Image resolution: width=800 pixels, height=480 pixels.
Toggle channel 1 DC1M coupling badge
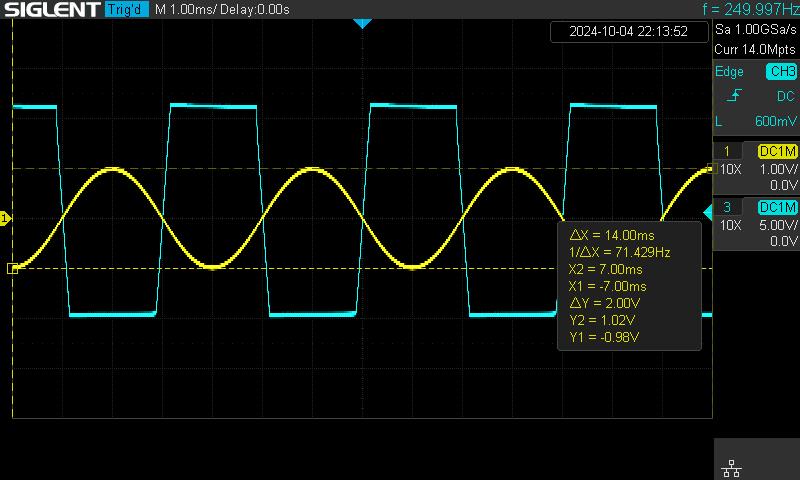click(x=777, y=151)
